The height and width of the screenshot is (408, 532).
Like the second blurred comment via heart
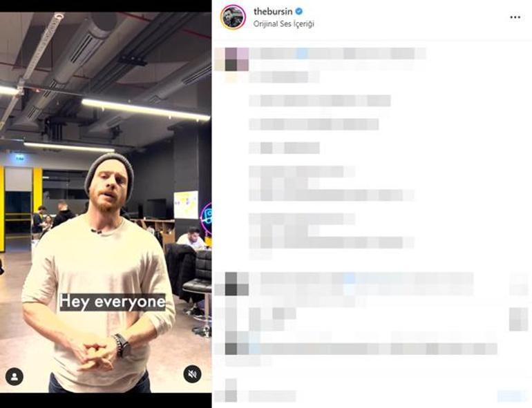coord(520,319)
